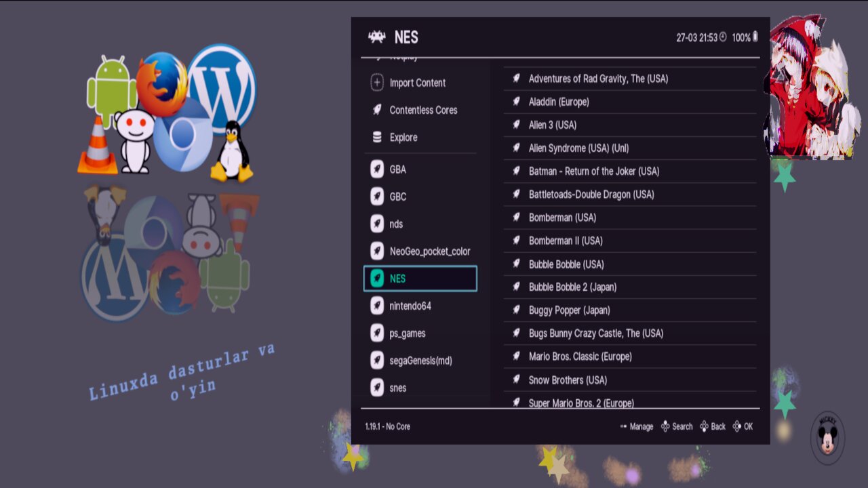
Task: Click the battery icon in header
Action: tap(755, 37)
